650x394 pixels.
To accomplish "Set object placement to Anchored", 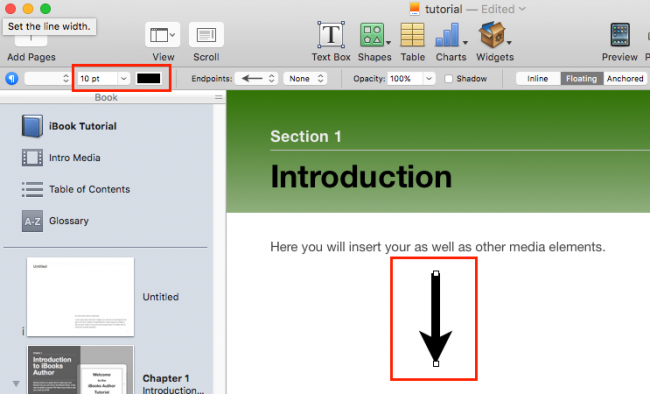I will point(625,79).
